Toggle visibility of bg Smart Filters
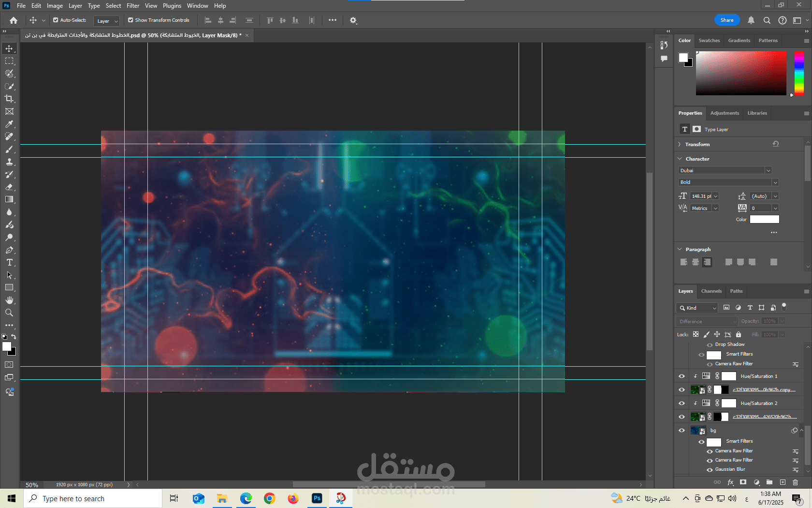Viewport: 812px width, 508px height. click(x=701, y=442)
